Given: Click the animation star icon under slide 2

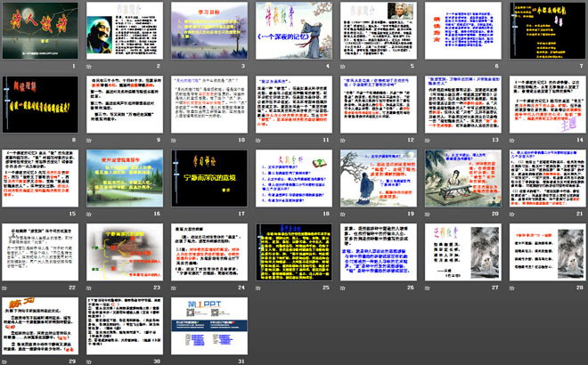Looking at the screenshot, I should [x=89, y=67].
